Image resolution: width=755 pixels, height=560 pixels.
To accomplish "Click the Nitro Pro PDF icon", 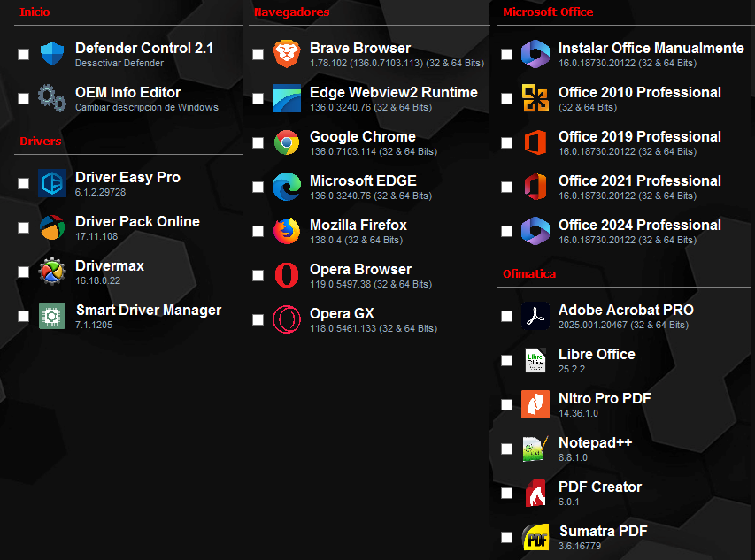I will point(535,404).
